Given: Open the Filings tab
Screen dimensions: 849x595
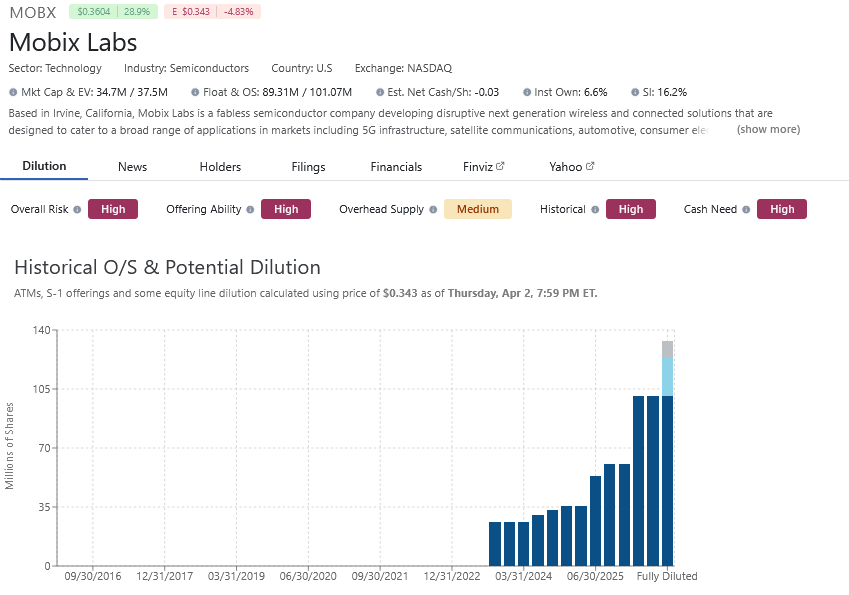Looking at the screenshot, I should click(x=307, y=167).
